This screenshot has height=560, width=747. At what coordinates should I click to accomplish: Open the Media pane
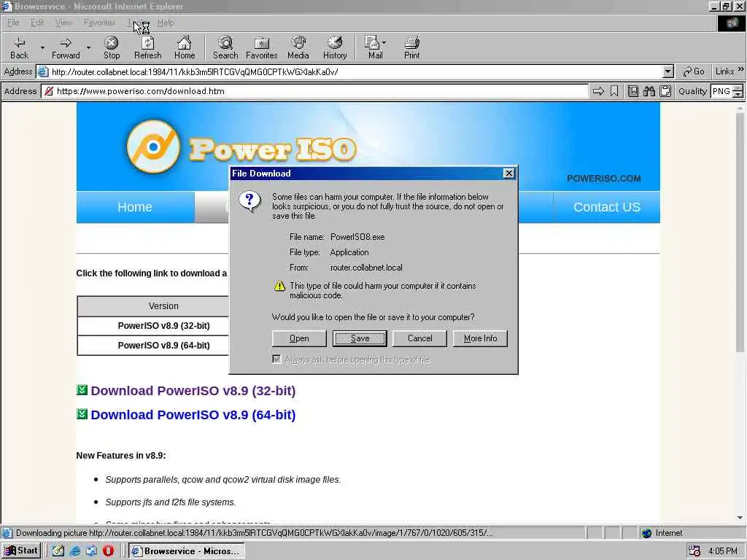[298, 47]
